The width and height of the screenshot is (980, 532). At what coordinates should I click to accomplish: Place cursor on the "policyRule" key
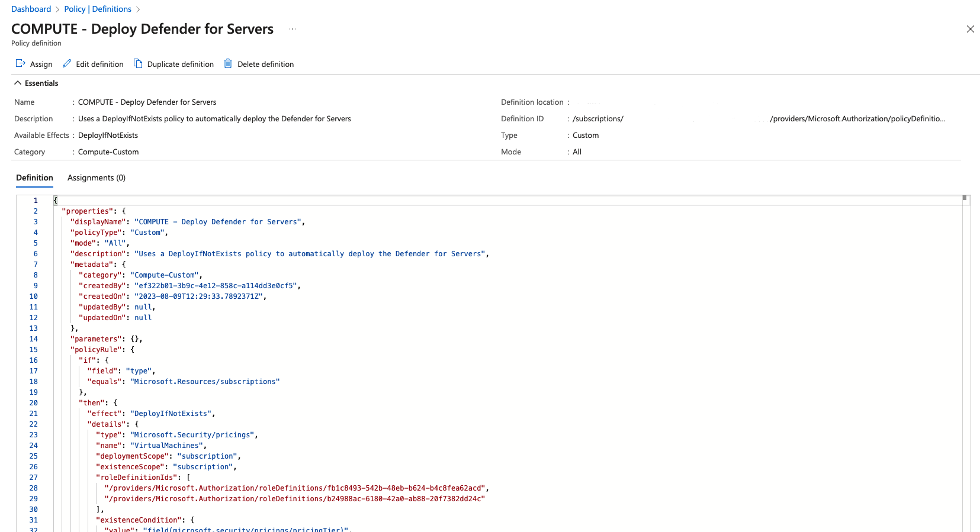(x=96, y=350)
